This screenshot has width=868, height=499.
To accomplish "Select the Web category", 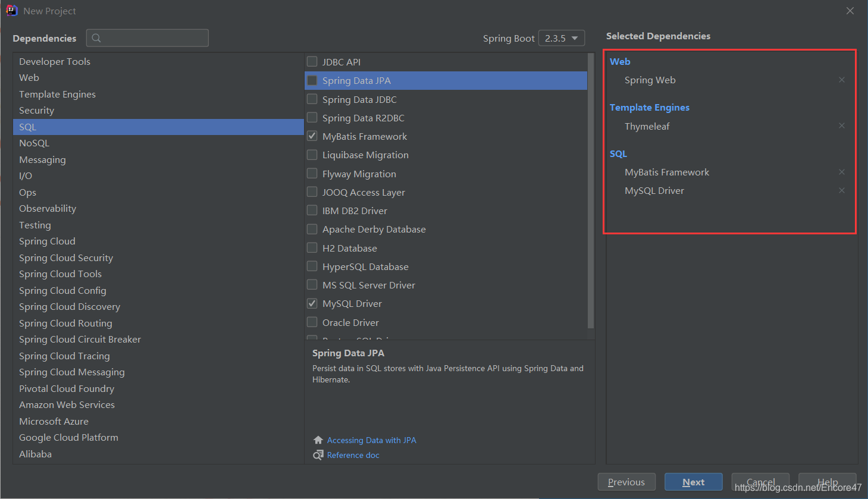I will point(158,78).
